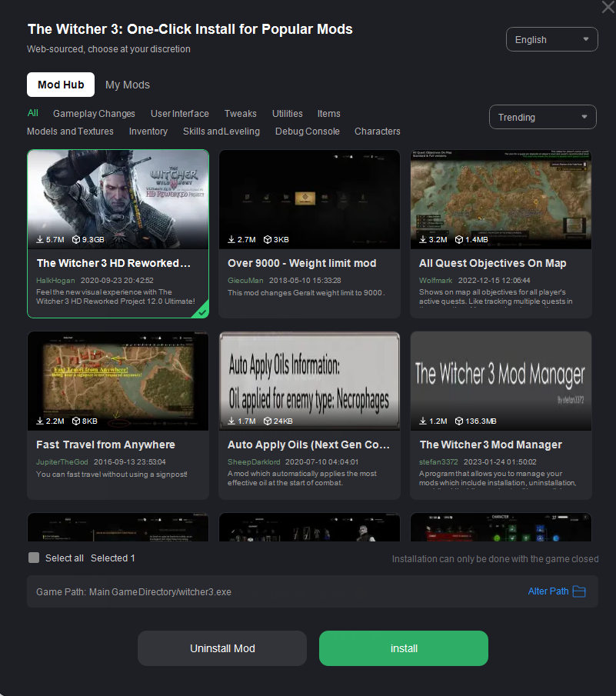Click download icon on Over 9000 card

pos(231,239)
